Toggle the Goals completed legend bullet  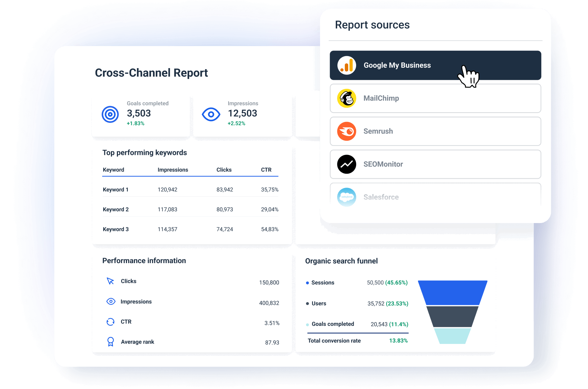pyautogui.click(x=307, y=324)
